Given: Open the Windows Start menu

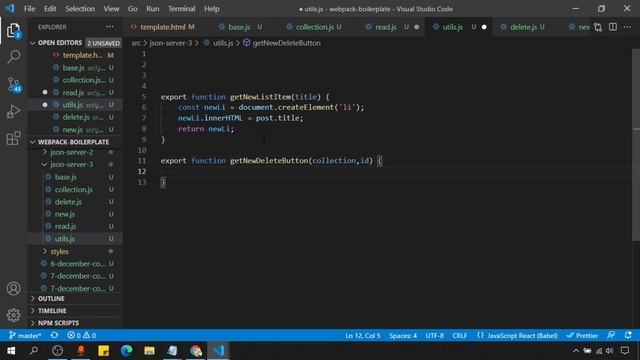Looking at the screenshot, I should click(x=11, y=351).
